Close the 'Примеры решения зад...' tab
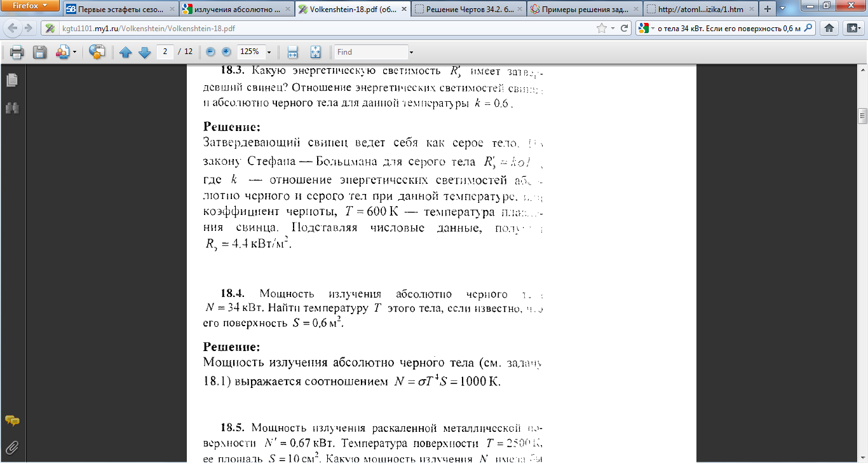Screen dimensions: 868x463 pos(635,9)
